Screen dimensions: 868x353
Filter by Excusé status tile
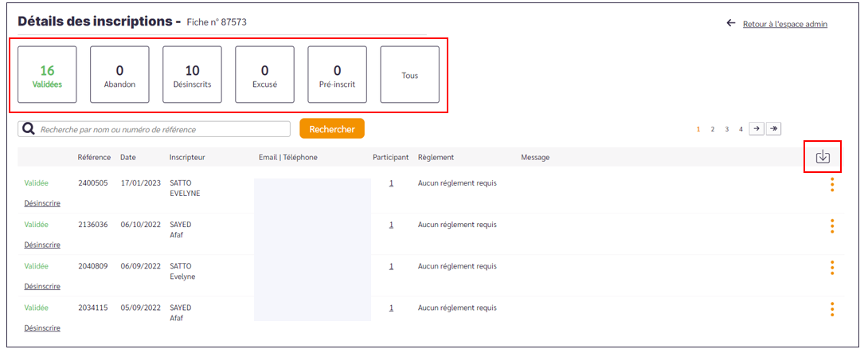(264, 75)
